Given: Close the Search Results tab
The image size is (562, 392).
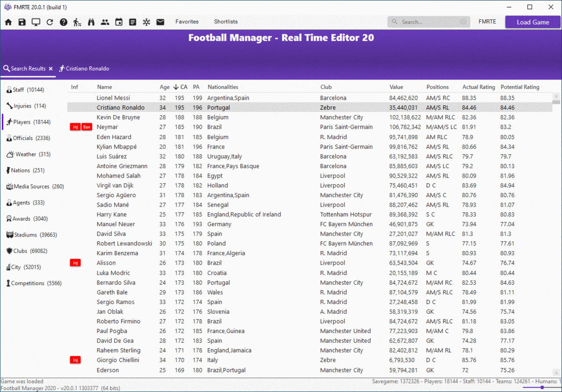Looking at the screenshot, I should click(51, 68).
